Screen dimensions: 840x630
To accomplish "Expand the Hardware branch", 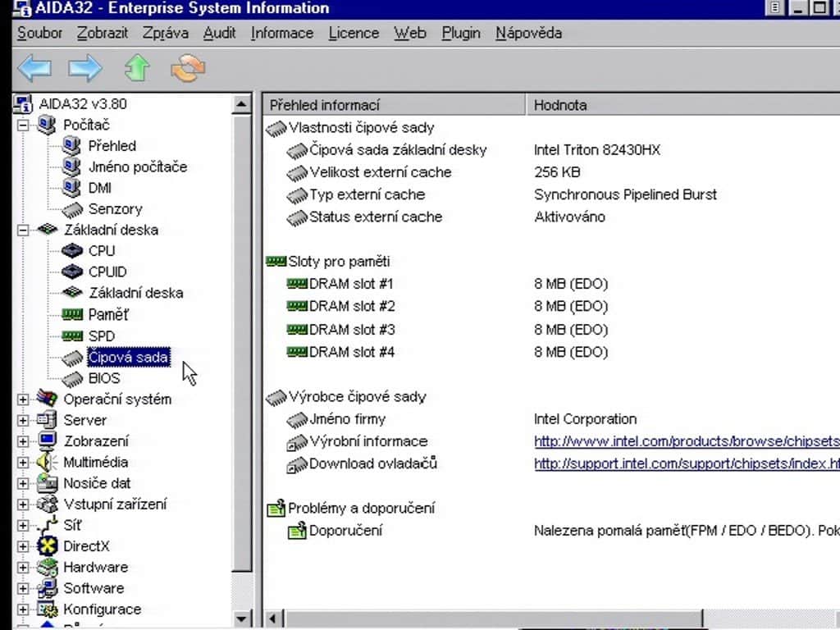I will tap(23, 568).
